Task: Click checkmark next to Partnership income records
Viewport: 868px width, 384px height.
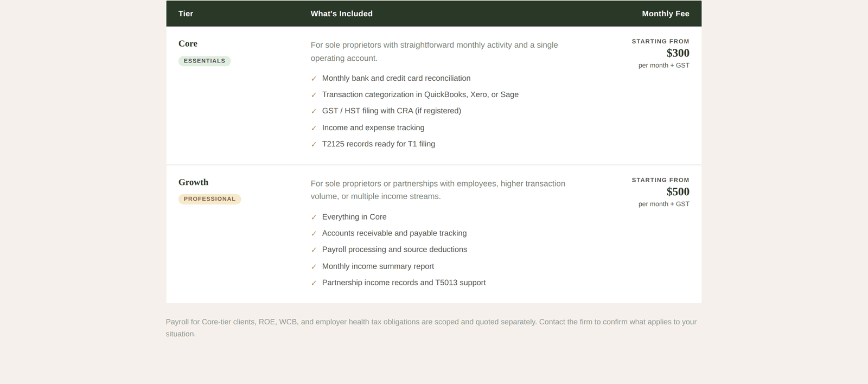Action: pos(314,283)
